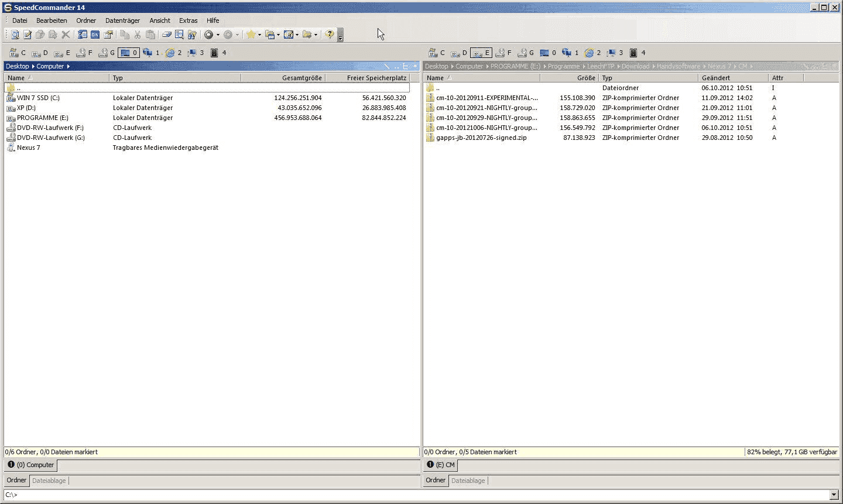Select location 1 network in left drive bar

(x=151, y=53)
